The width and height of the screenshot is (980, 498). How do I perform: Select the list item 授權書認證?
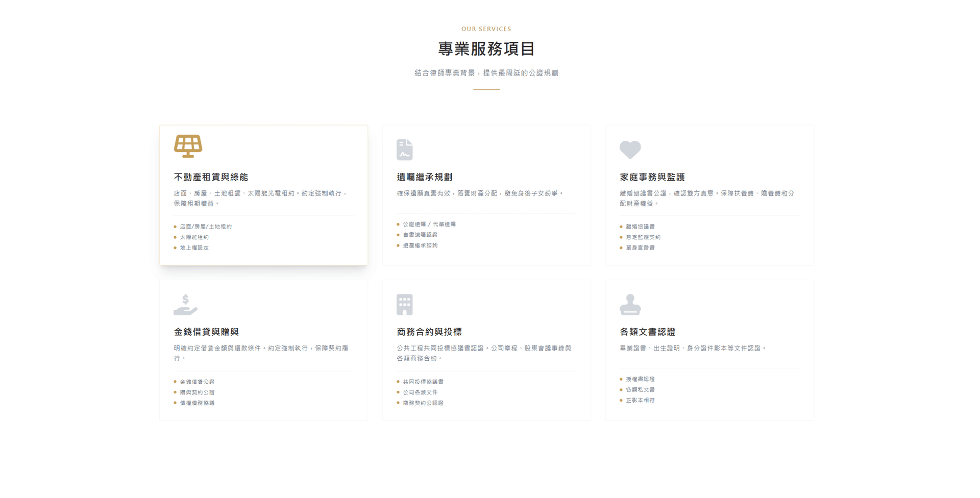click(640, 380)
